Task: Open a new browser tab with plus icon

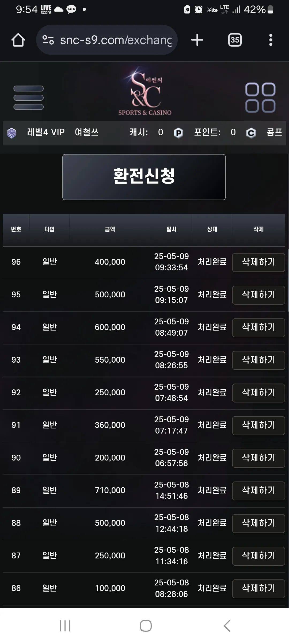Action: pos(197,40)
